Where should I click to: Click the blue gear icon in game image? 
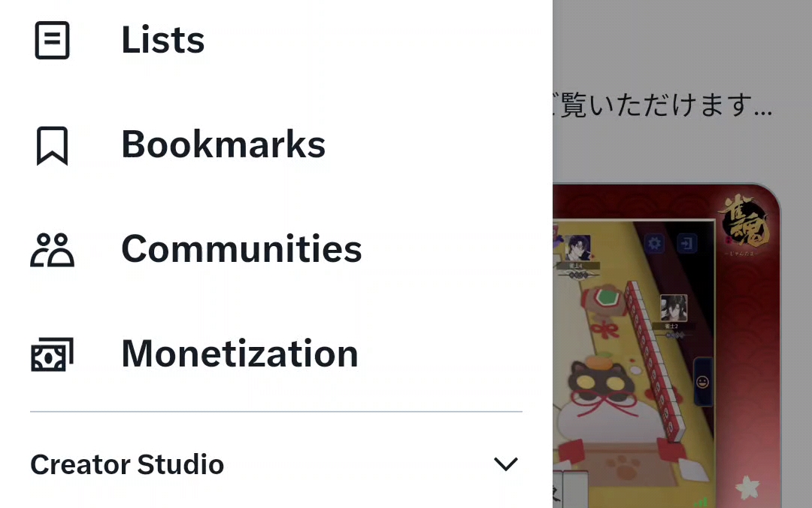[x=655, y=243]
